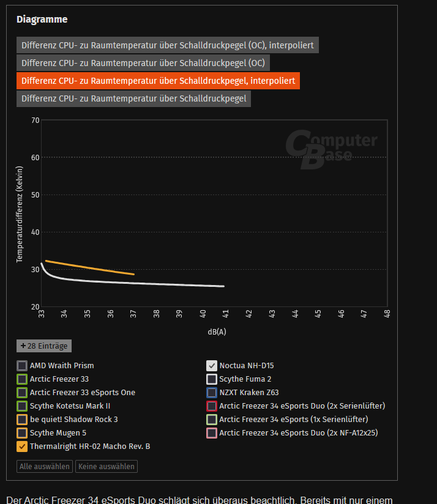Image resolution: width=437 pixels, height=504 pixels.
Task: Click the orange Thermalright curve in chart
Action: tap(90, 267)
